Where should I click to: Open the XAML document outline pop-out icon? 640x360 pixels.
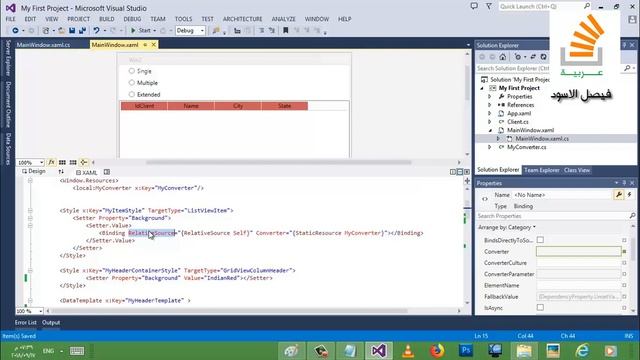107,172
